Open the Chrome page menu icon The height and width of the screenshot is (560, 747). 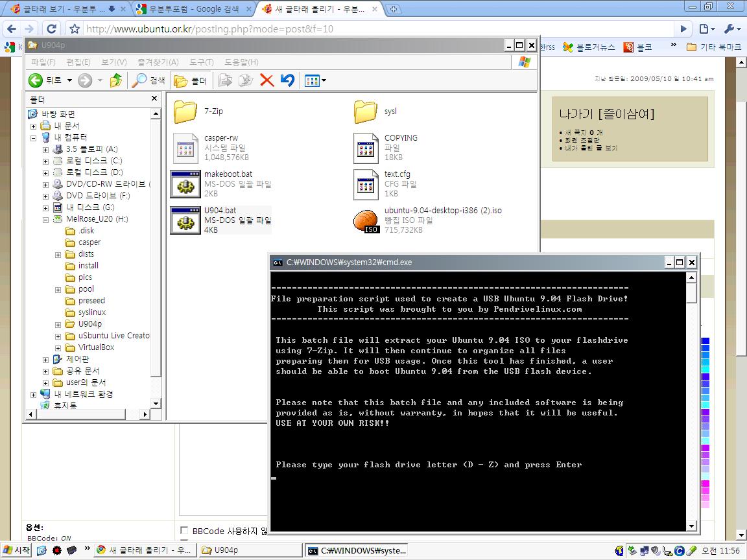(x=707, y=29)
